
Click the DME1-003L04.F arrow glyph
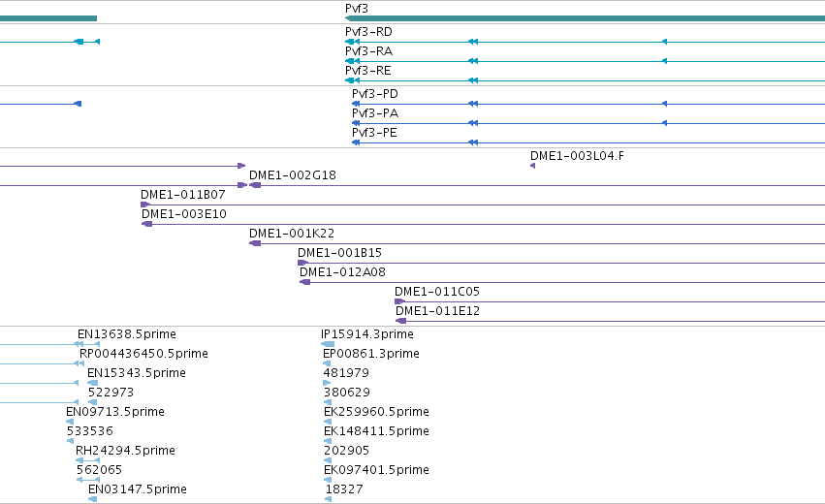click(x=532, y=166)
